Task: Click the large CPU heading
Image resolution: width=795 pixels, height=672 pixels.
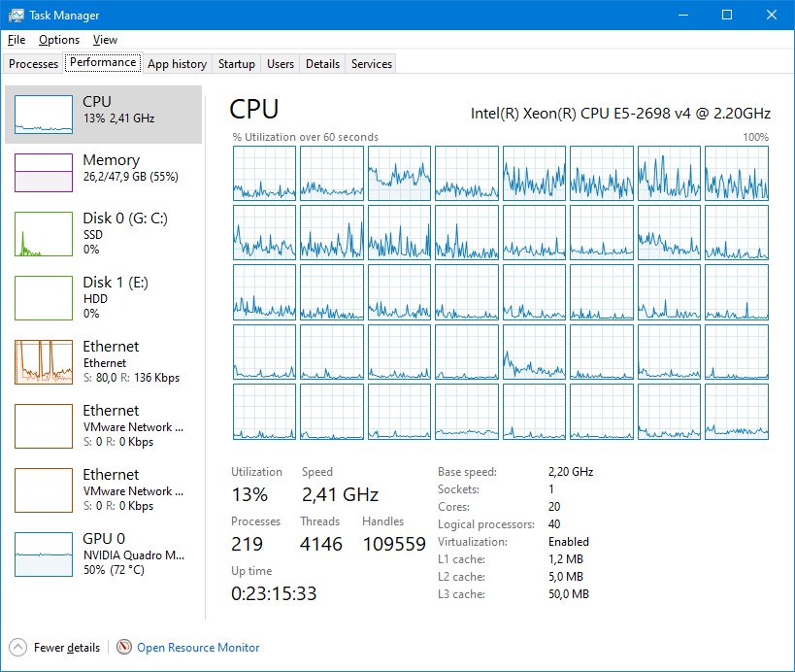Action: click(x=254, y=109)
